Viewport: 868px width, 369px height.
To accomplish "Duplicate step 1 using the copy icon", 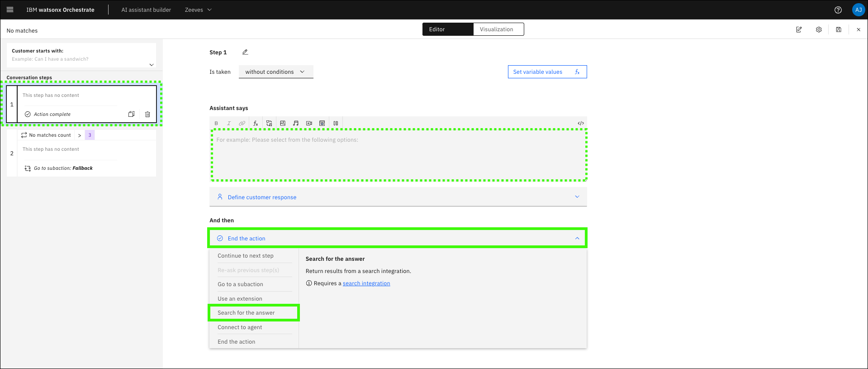I will tap(131, 114).
